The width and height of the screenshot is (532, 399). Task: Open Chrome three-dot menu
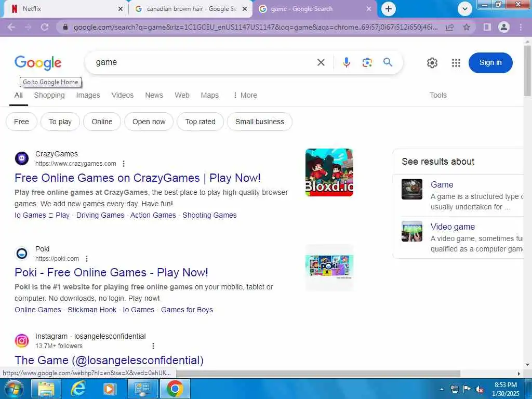[x=521, y=27]
